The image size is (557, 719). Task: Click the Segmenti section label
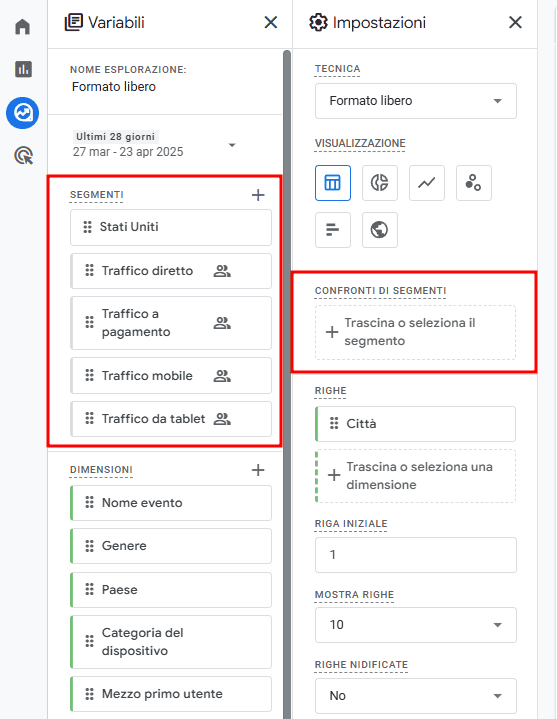coord(97,195)
